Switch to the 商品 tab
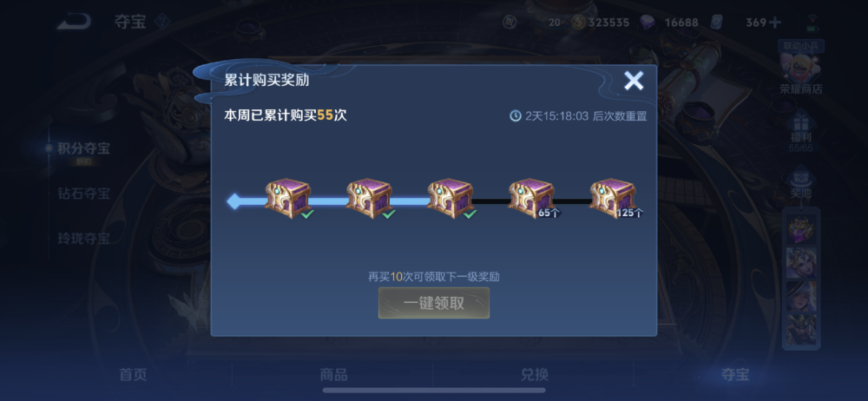The height and width of the screenshot is (401, 868). tap(334, 374)
